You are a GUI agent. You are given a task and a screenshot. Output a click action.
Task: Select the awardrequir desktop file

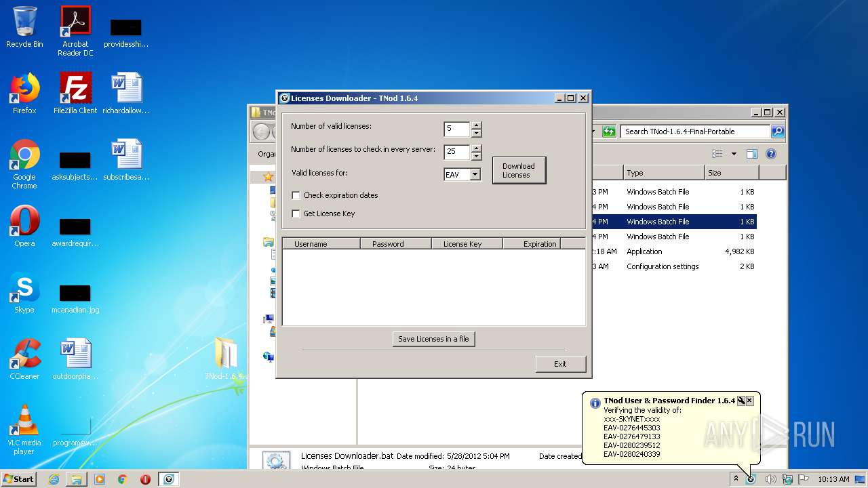tap(75, 232)
